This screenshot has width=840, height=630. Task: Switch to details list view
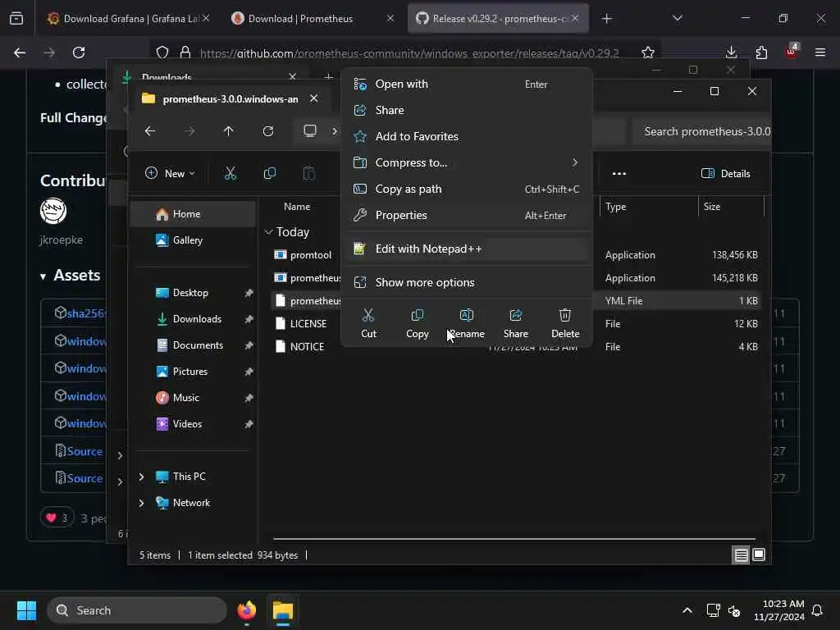click(x=741, y=555)
